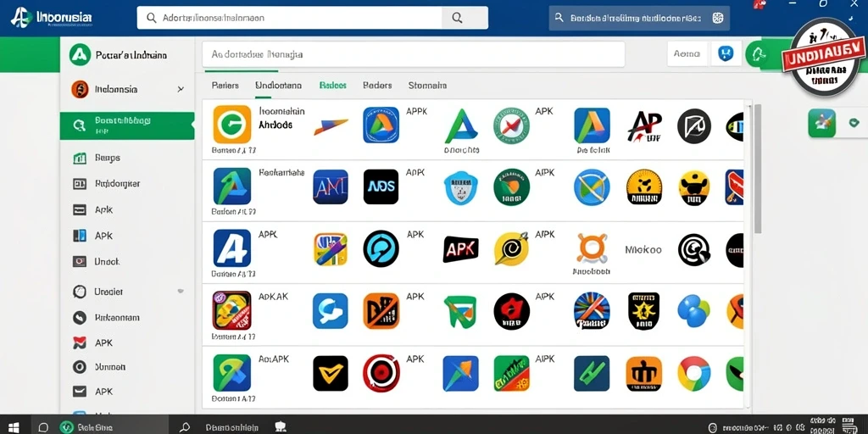Click the green paint app icon on right edge
This screenshot has width=868, height=434.
click(x=821, y=123)
